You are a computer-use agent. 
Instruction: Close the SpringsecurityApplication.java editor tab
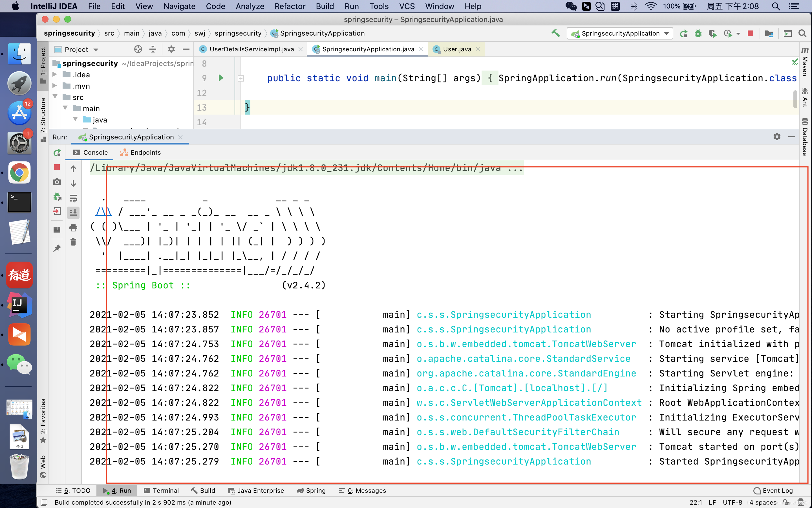tap(421, 49)
